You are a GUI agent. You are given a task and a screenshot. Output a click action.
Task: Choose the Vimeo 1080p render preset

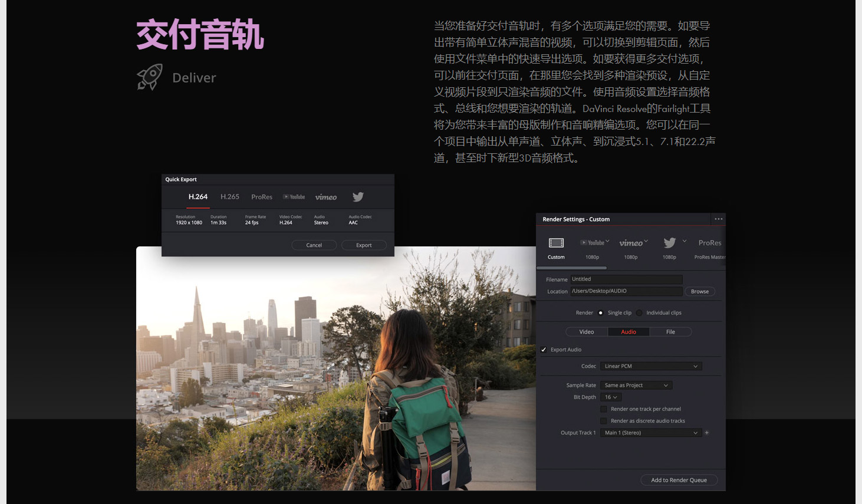point(631,243)
